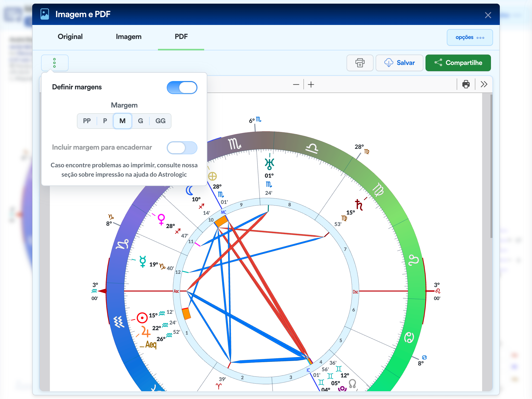Zoom out with the minus icon
Screen dimensions: 532x399
pyautogui.click(x=296, y=84)
